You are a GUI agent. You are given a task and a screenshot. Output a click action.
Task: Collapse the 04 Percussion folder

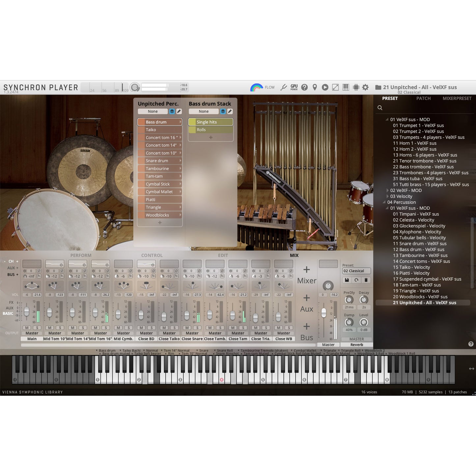(384, 202)
